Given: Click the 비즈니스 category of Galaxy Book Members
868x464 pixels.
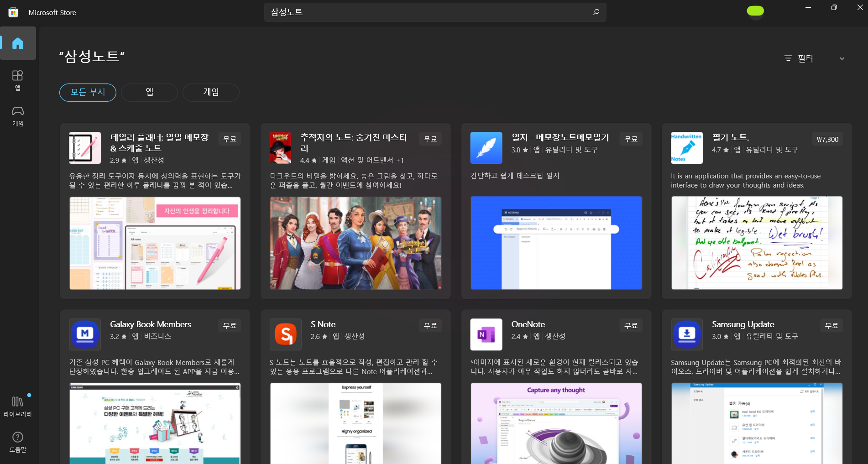Looking at the screenshot, I should (157, 336).
